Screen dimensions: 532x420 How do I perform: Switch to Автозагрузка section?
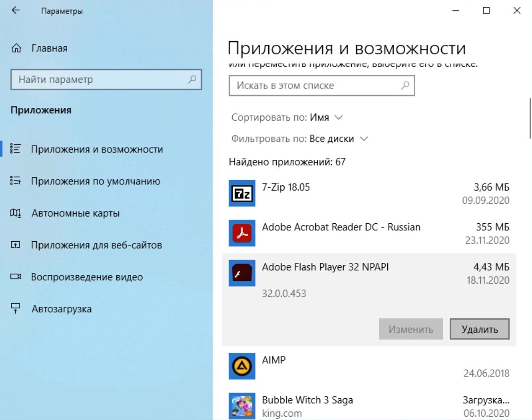[x=61, y=309]
